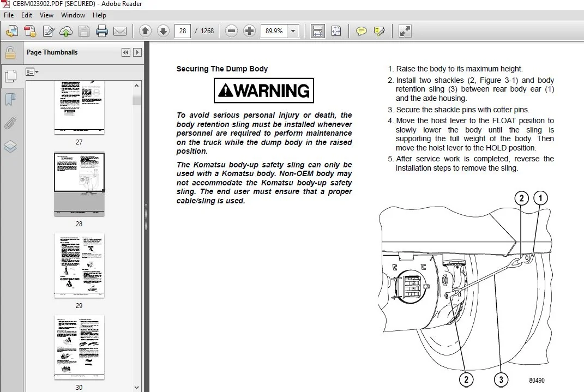Open the Edit menu
584x392 pixels.
[26, 15]
